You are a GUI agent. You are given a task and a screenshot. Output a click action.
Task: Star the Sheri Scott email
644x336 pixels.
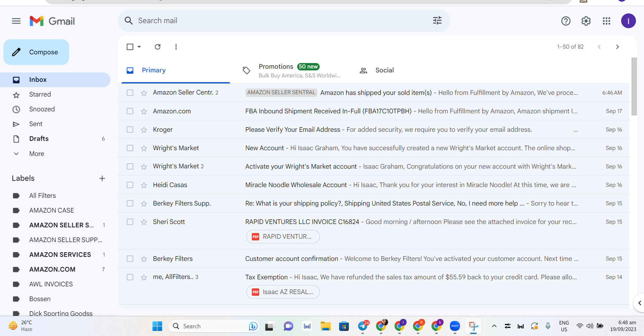point(144,222)
